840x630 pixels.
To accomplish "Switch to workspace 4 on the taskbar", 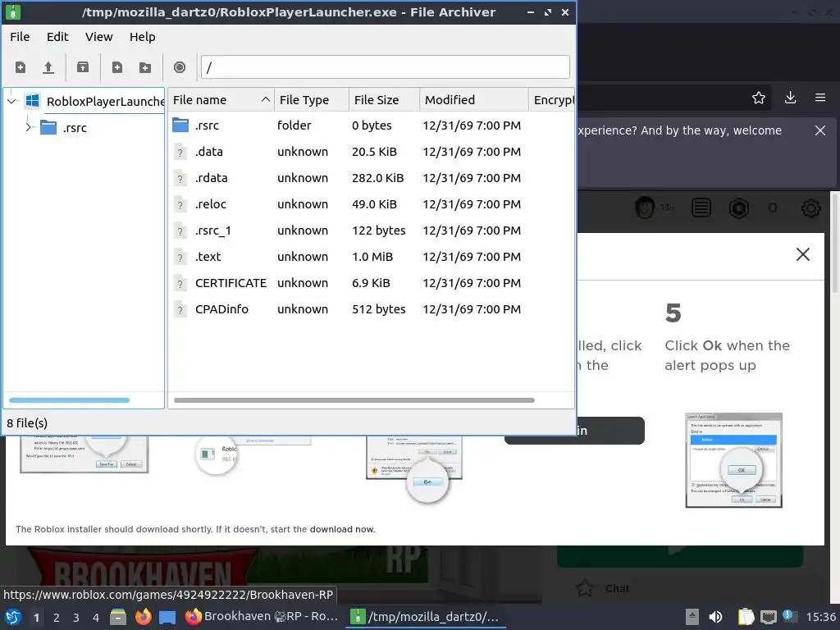I will 96,618.
